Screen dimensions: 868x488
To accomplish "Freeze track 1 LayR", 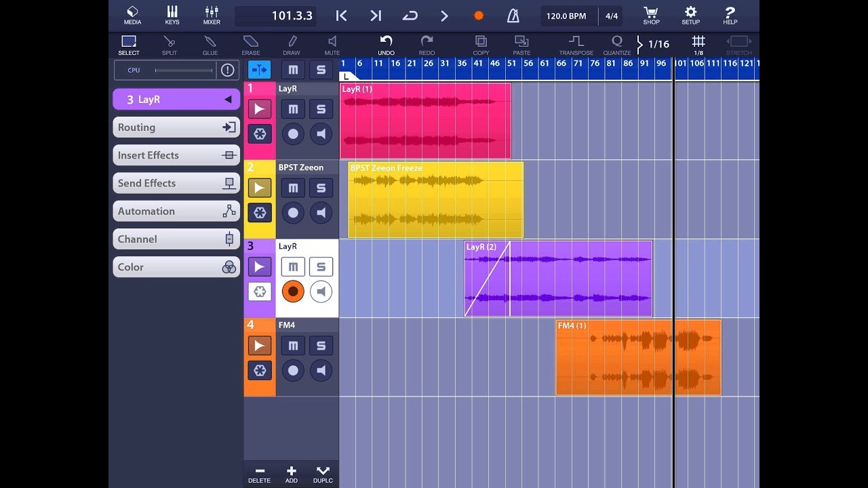I will tap(260, 134).
